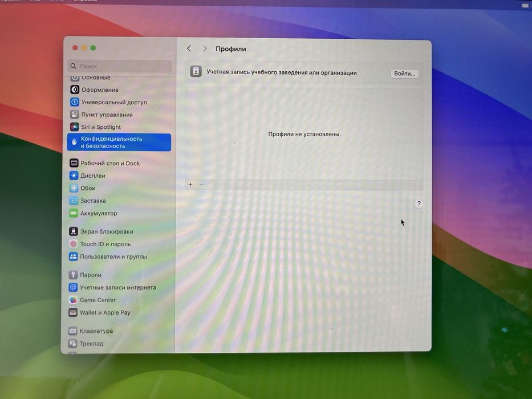Choose Game Center sidebar label
Screen dimensions: 532x399
98,300
